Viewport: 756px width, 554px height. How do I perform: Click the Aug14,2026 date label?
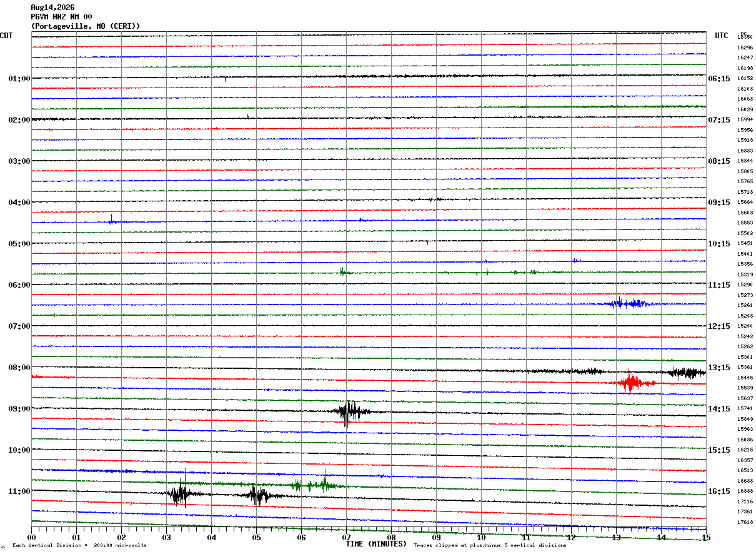click(x=52, y=8)
